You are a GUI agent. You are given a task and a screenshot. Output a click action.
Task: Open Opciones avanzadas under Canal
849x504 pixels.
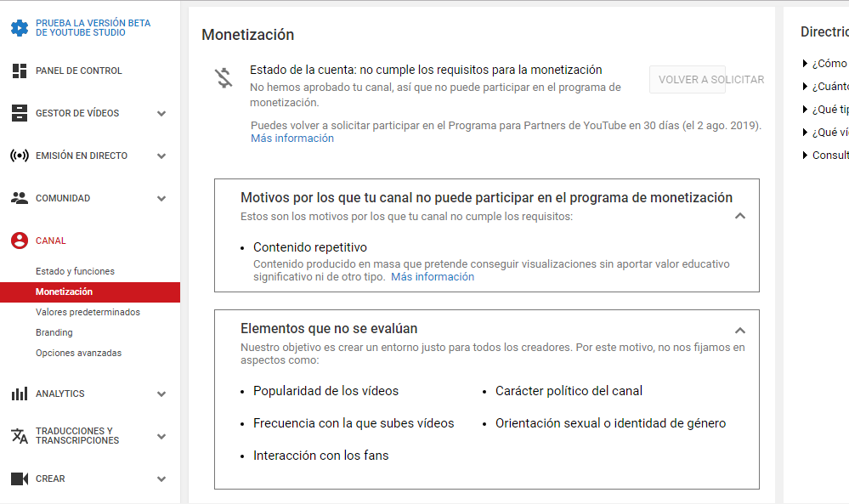tap(78, 353)
